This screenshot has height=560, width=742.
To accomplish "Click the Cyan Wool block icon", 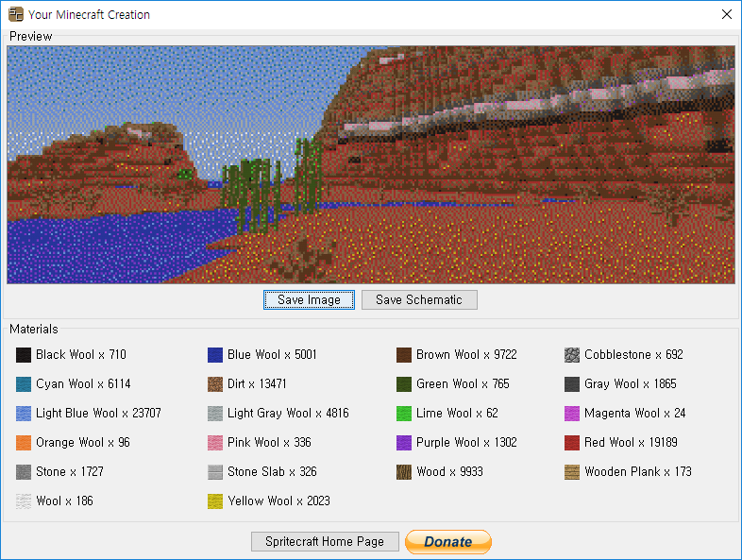I will [x=24, y=384].
